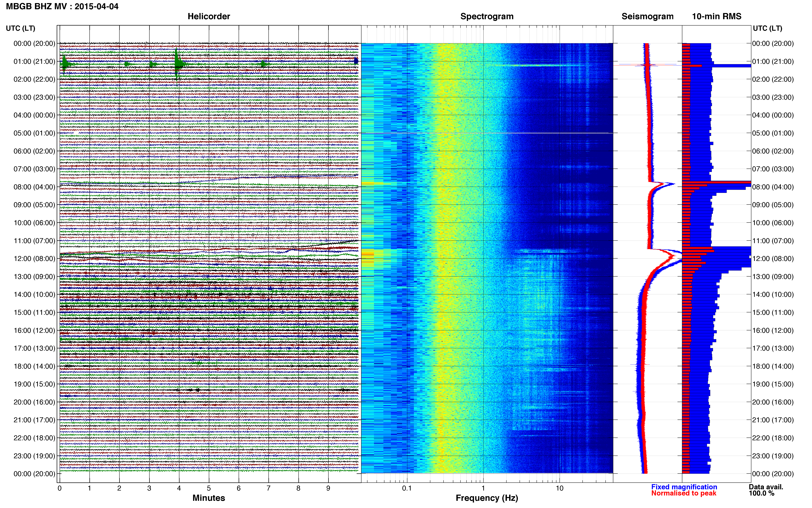Click the left 'UTC (LT)' axis label
The width and height of the screenshot is (812, 508).
21,28
